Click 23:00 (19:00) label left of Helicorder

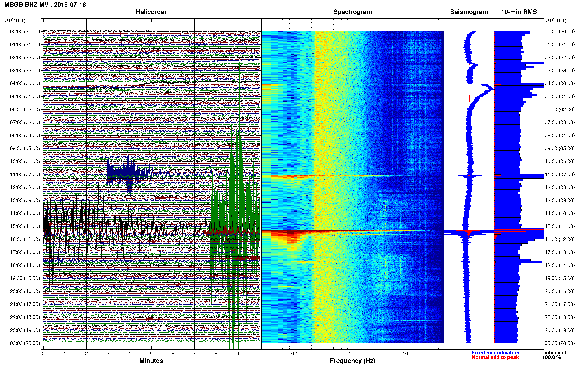25,330
